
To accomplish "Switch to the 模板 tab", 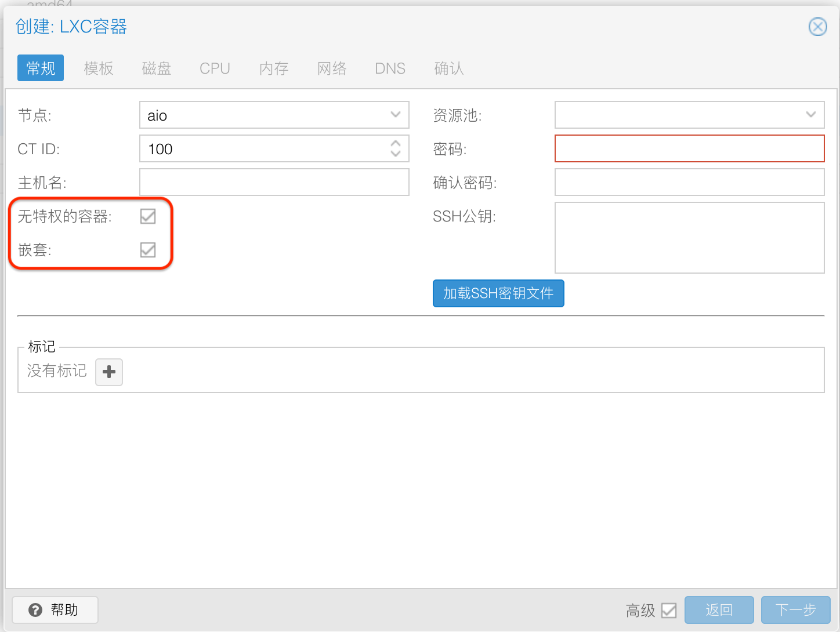I will click(x=99, y=68).
